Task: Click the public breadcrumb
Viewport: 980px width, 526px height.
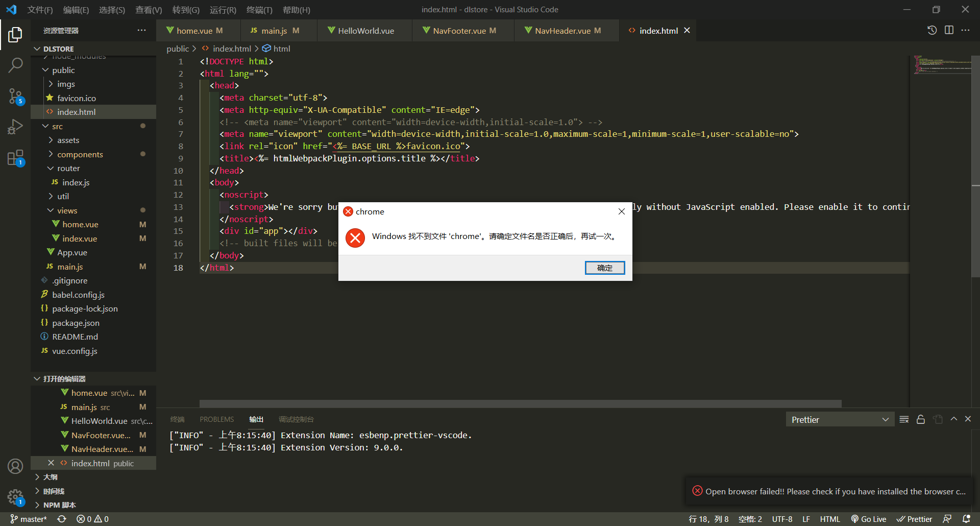Action: click(x=178, y=49)
